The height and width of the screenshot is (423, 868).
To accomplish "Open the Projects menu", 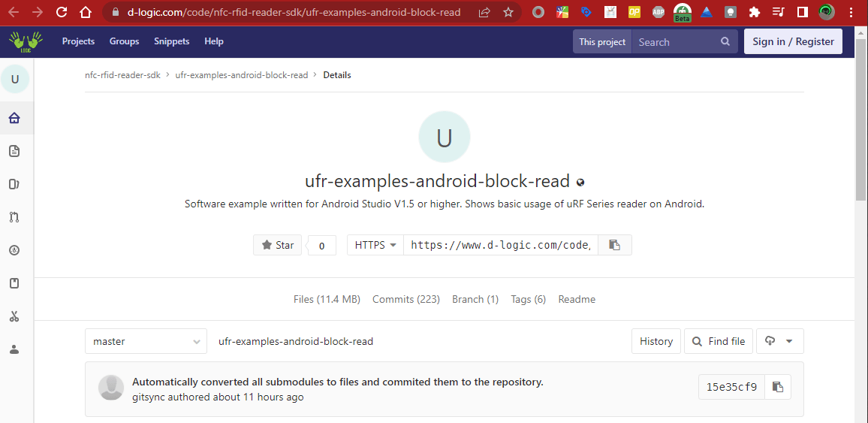I will (78, 41).
